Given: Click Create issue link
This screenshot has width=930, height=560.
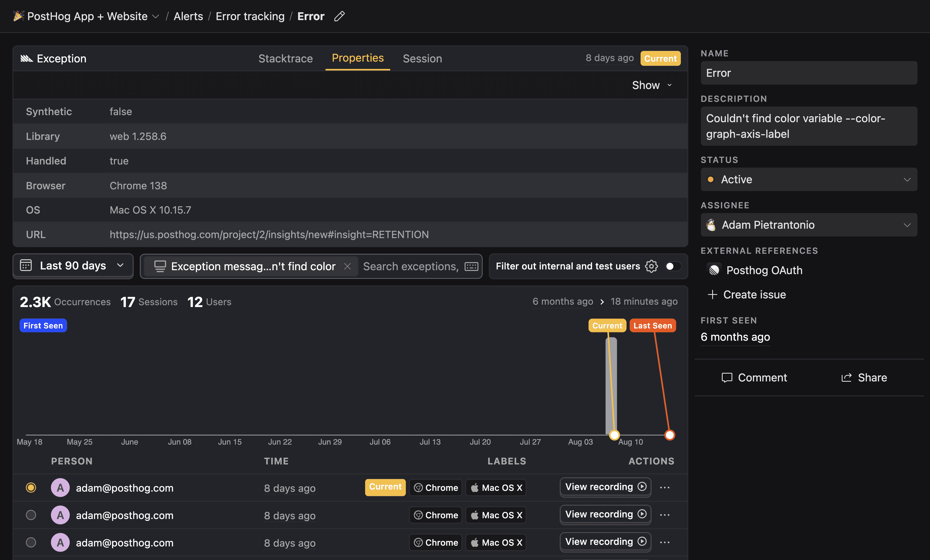Looking at the screenshot, I should [747, 294].
